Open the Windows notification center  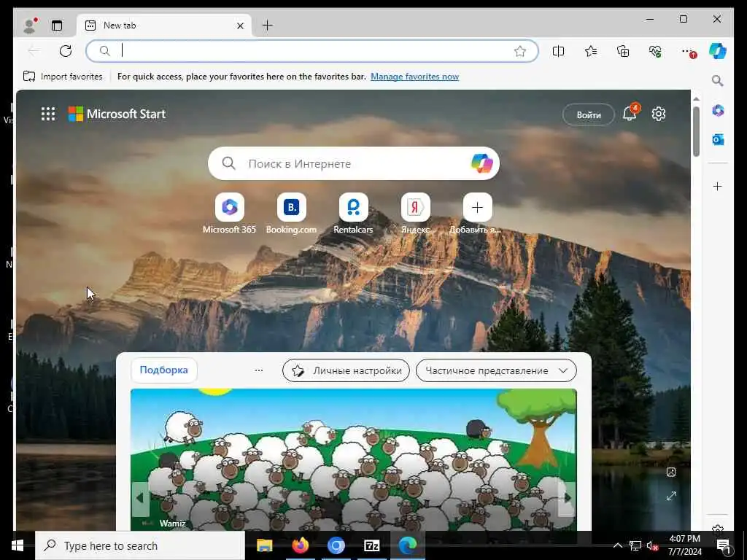[x=724, y=545]
